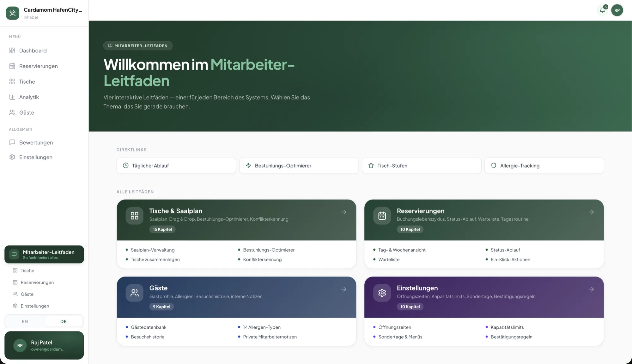Image resolution: width=632 pixels, height=364 pixels.
Task: Open Dashboard from the menu
Action: [x=44, y=51]
